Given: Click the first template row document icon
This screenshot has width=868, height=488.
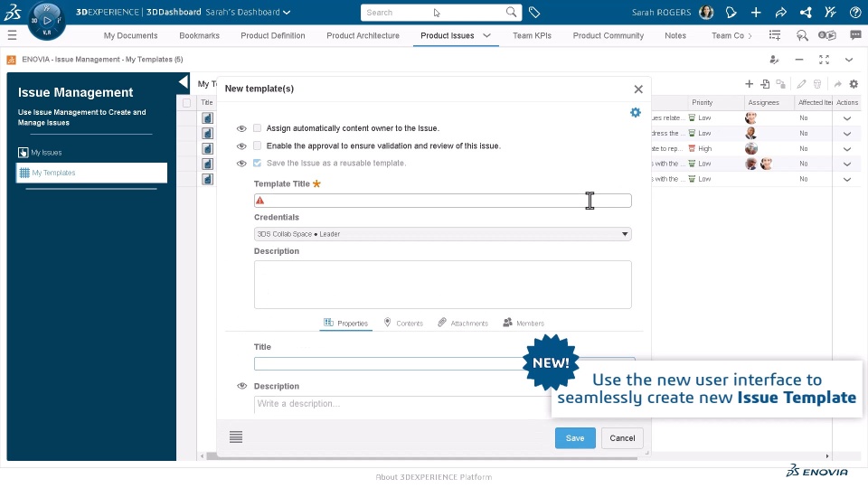Looking at the screenshot, I should [x=207, y=117].
